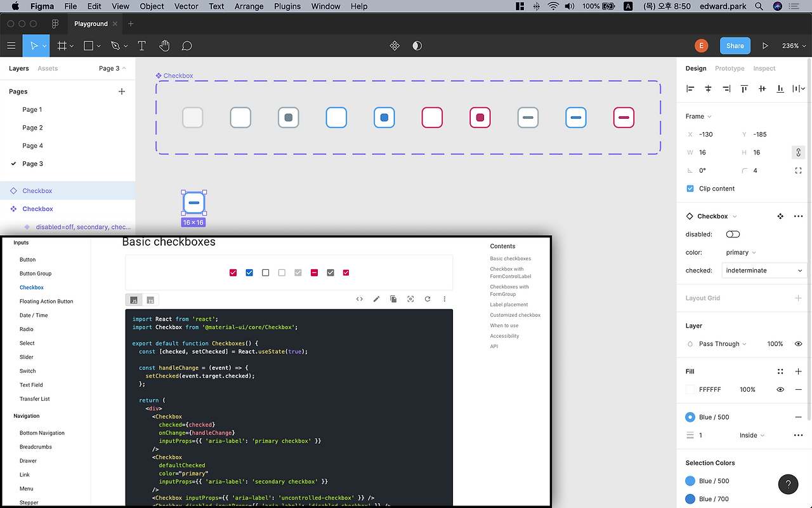Open the Help question mark button
The width and height of the screenshot is (812, 508).
788,485
